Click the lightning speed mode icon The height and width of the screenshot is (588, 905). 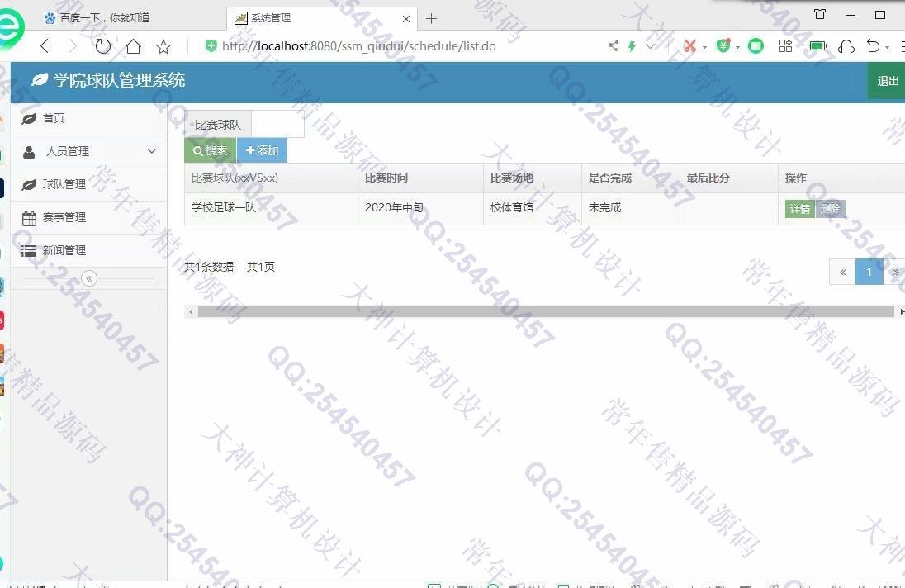pyautogui.click(x=632, y=45)
